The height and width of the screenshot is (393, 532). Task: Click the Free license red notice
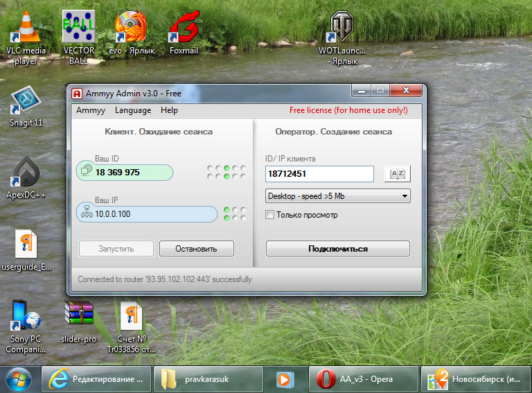pos(348,110)
